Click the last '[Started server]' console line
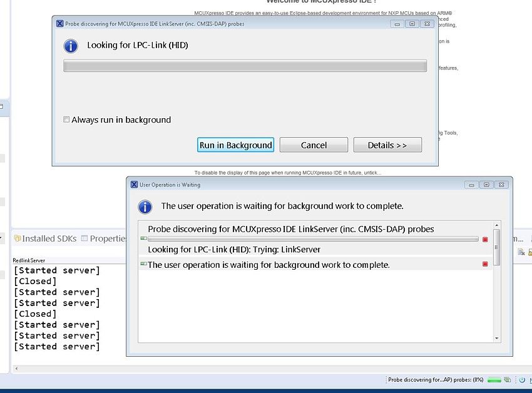 pyautogui.click(x=57, y=347)
